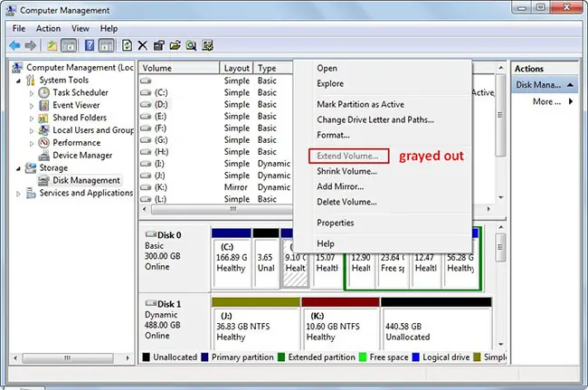
Task: Click the Delete X toolbar icon
Action: click(x=143, y=46)
